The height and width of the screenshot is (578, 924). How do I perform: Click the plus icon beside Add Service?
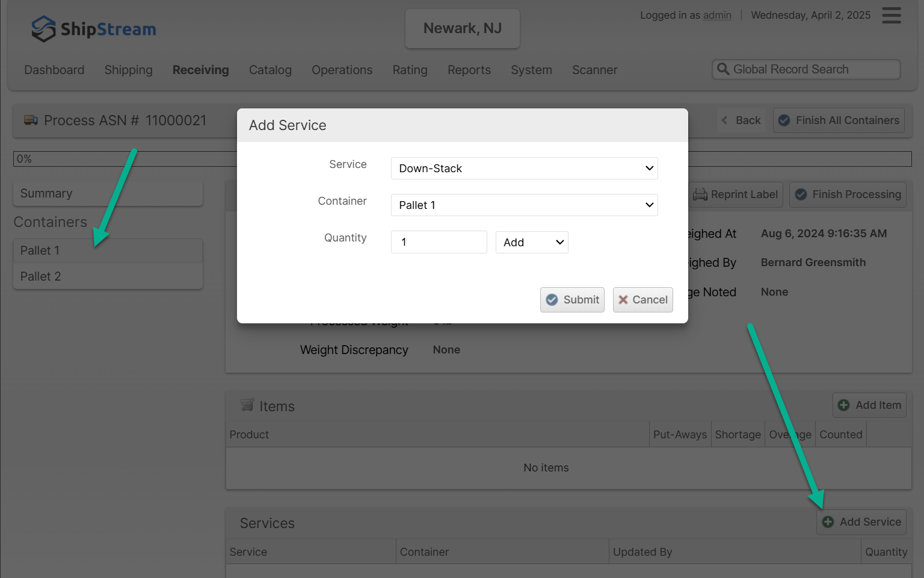[x=828, y=522]
